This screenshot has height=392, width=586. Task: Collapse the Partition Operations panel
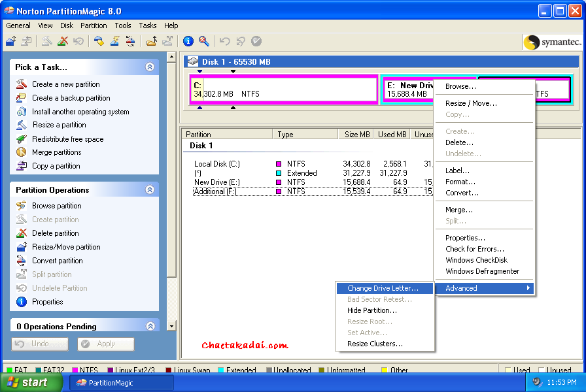pos(150,189)
